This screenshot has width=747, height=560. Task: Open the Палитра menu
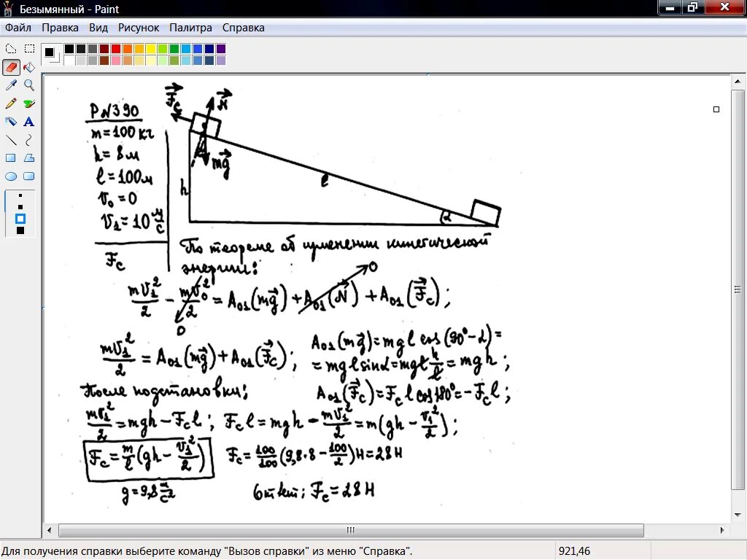click(190, 28)
